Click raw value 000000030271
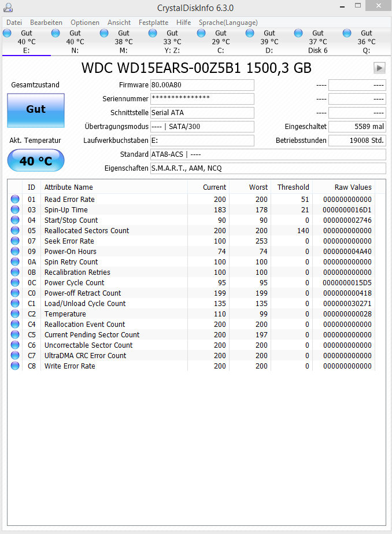 pyautogui.click(x=347, y=303)
